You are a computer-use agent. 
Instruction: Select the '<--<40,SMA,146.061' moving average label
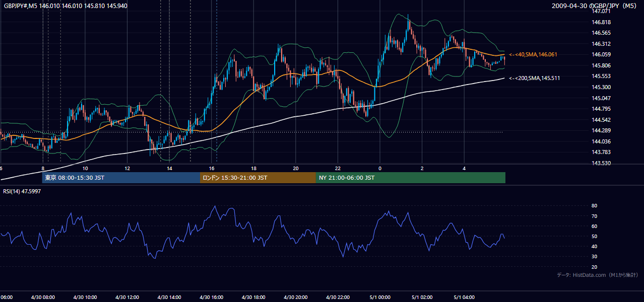click(533, 54)
